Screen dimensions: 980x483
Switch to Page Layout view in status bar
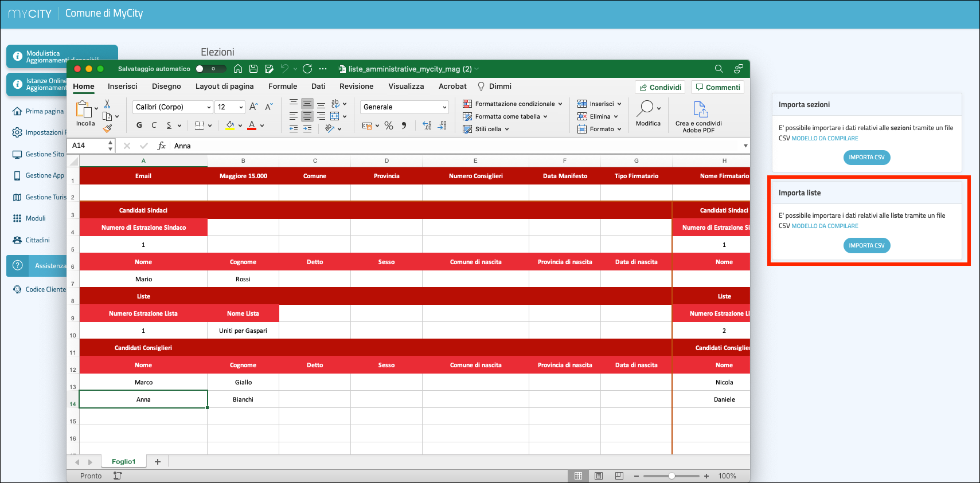(599, 476)
